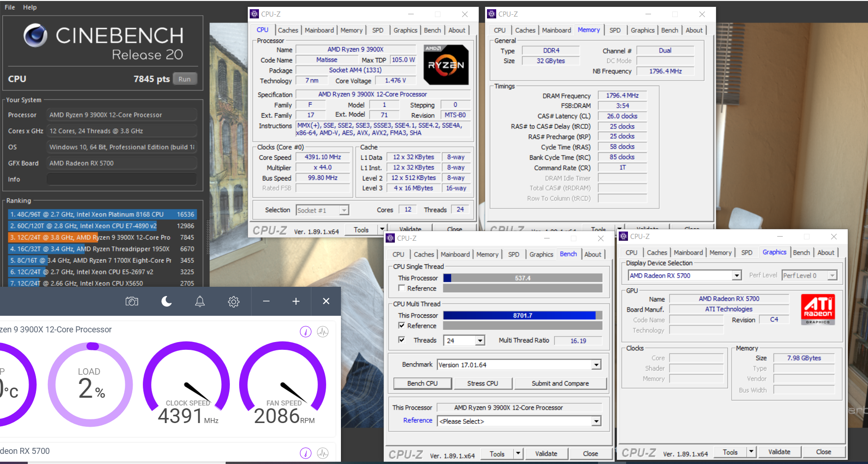Select the About tab in the CPU-Z Bench window
Image resolution: width=868 pixels, height=464 pixels.
[x=593, y=255]
